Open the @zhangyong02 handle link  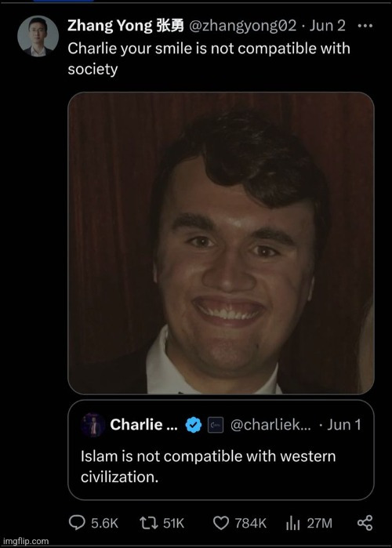click(x=242, y=26)
